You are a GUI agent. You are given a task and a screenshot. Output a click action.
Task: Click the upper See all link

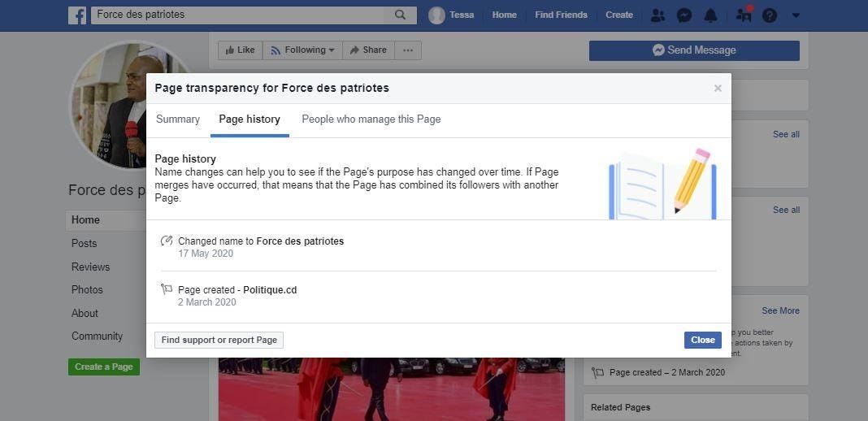tap(786, 134)
